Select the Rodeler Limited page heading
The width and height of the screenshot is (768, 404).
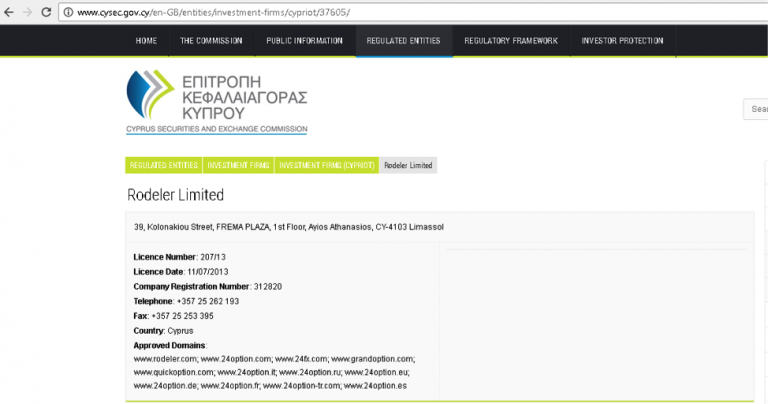point(175,195)
